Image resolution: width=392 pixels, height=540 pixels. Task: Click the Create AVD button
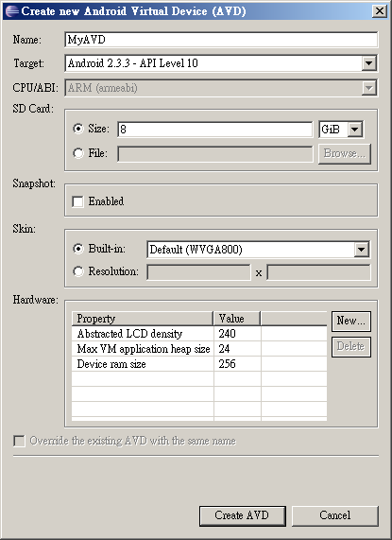pos(243,515)
